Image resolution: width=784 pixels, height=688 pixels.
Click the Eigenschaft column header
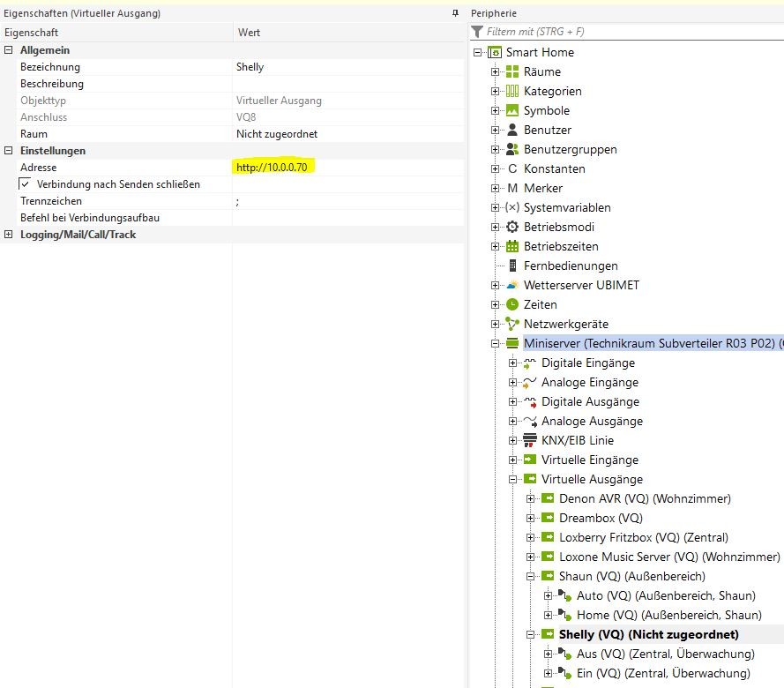coord(116,33)
